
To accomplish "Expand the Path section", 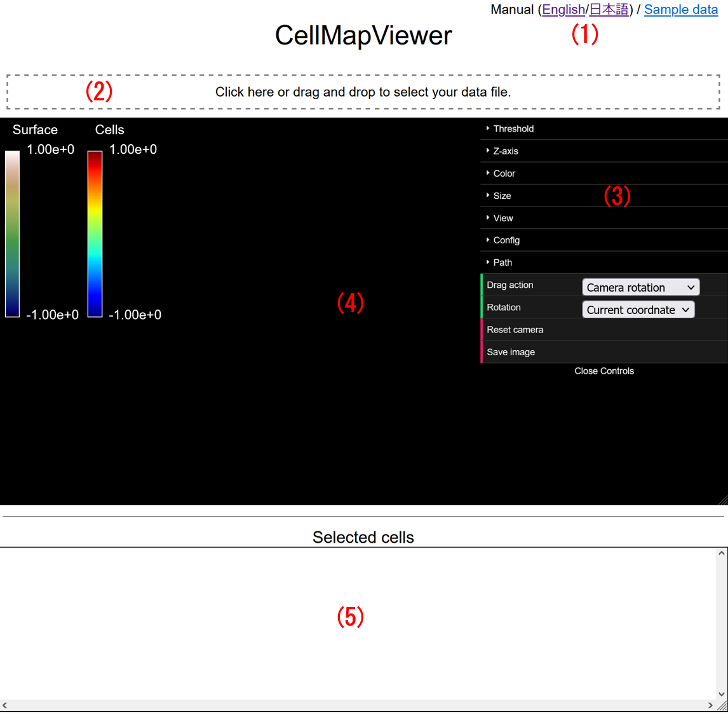I will (502, 262).
